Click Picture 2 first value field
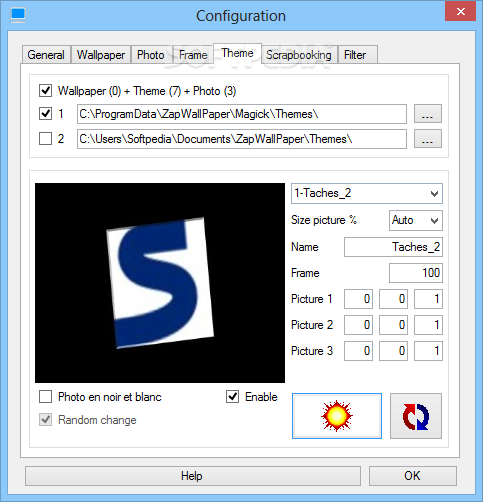Viewport: 483px width, 502px height. tap(358, 325)
